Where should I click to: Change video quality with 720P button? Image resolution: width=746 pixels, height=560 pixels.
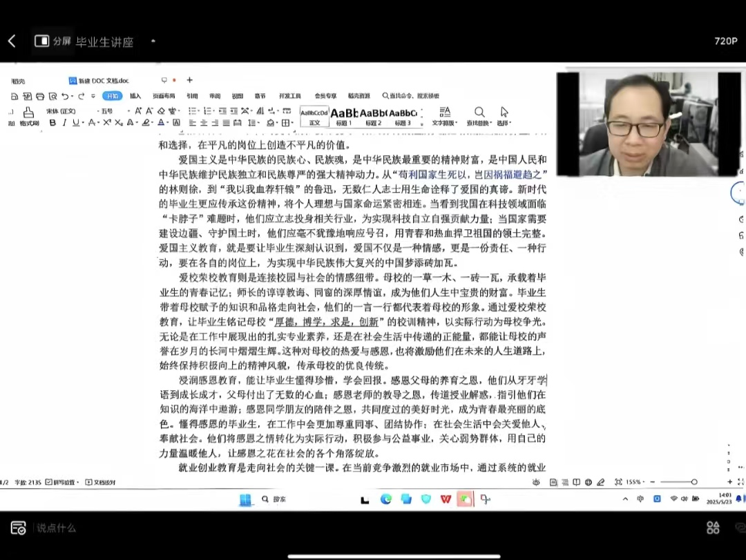click(725, 41)
